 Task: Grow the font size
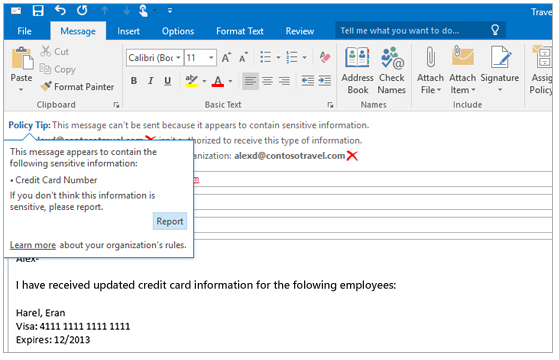[226, 58]
